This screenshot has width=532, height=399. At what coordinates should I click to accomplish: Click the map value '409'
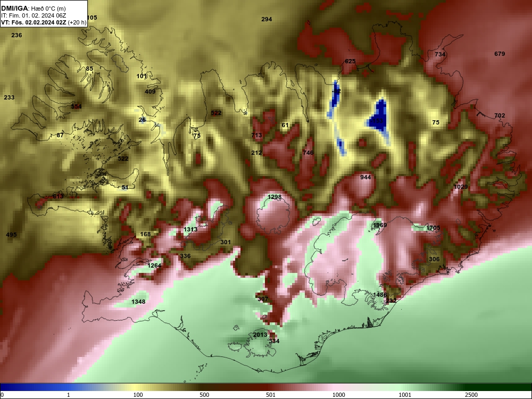[150, 92]
